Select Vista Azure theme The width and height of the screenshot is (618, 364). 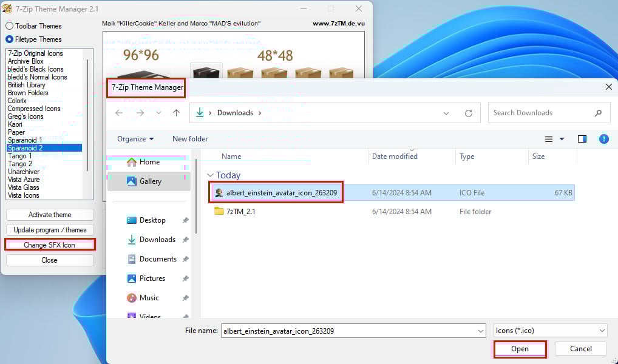(x=24, y=179)
